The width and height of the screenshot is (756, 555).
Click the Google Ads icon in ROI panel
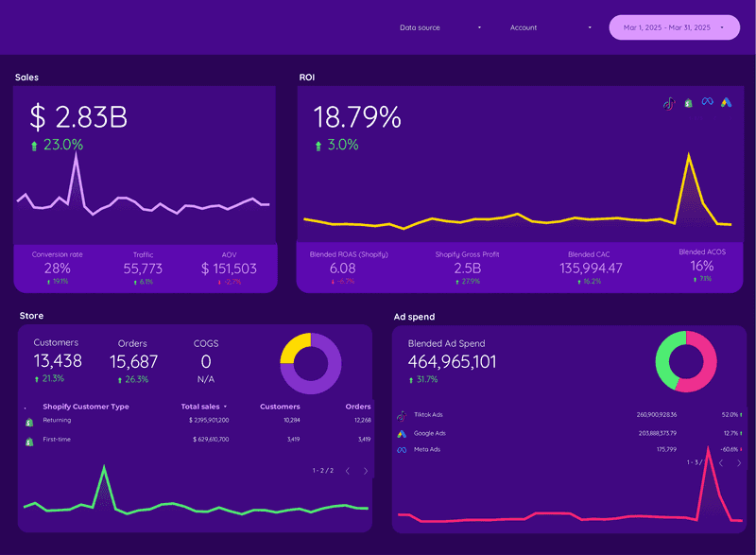(x=726, y=102)
